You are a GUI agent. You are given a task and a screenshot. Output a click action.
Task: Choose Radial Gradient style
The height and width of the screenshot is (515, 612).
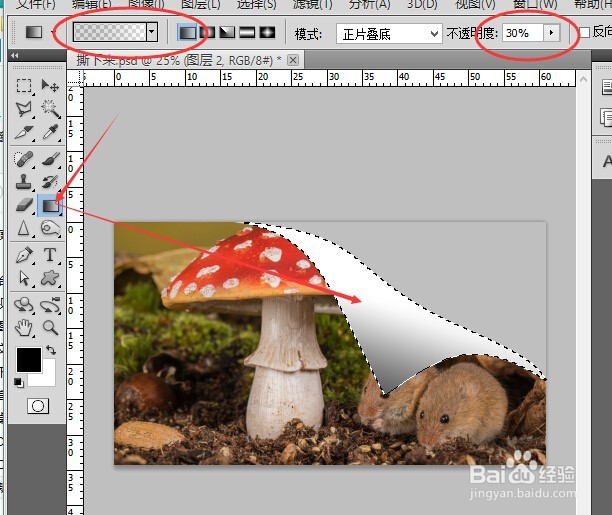pyautogui.click(x=207, y=32)
